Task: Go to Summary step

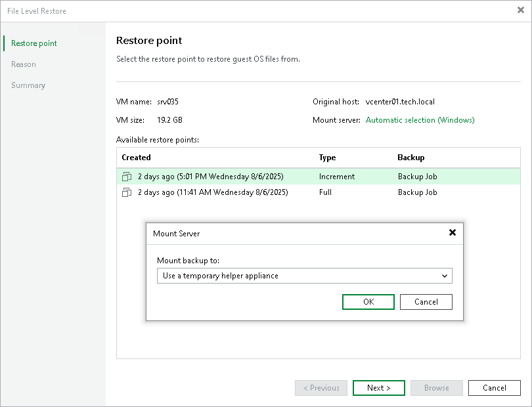Action: [x=28, y=85]
